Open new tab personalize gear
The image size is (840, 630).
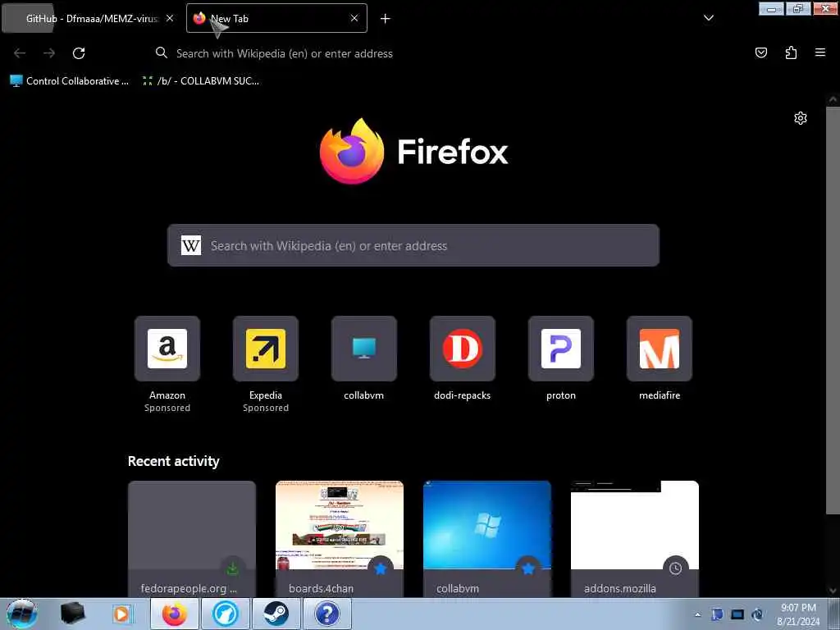[801, 118]
